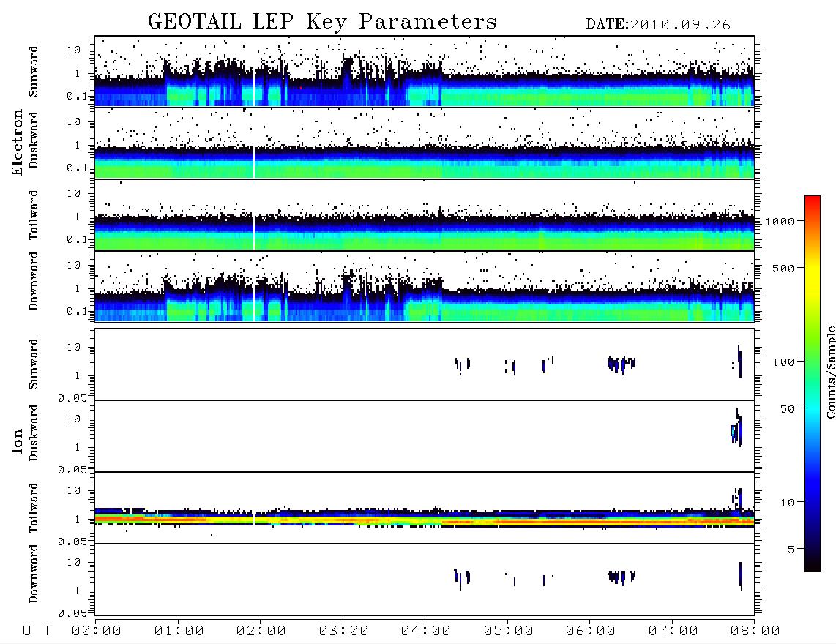Click the 02:00 time tick label

[x=261, y=632]
